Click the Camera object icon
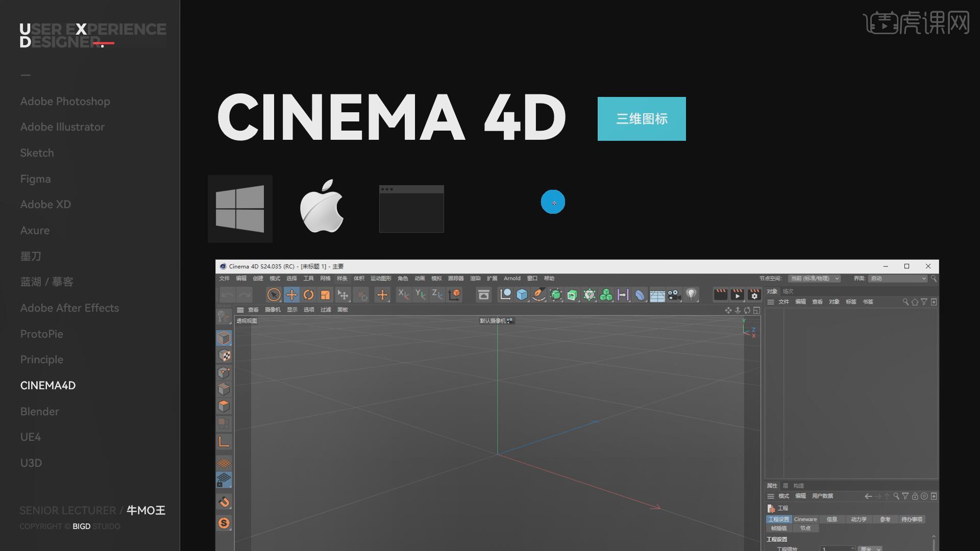This screenshot has width=980, height=551. coord(674,295)
